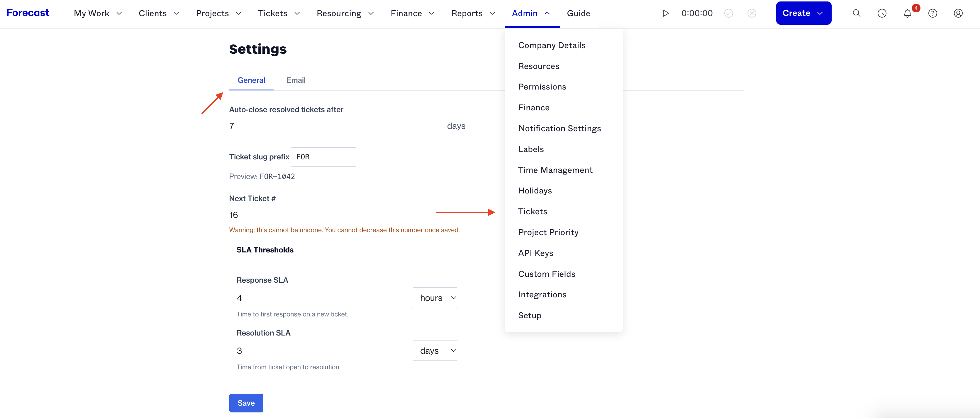The height and width of the screenshot is (418, 980).
Task: Switch to the General tab
Action: tap(251, 80)
